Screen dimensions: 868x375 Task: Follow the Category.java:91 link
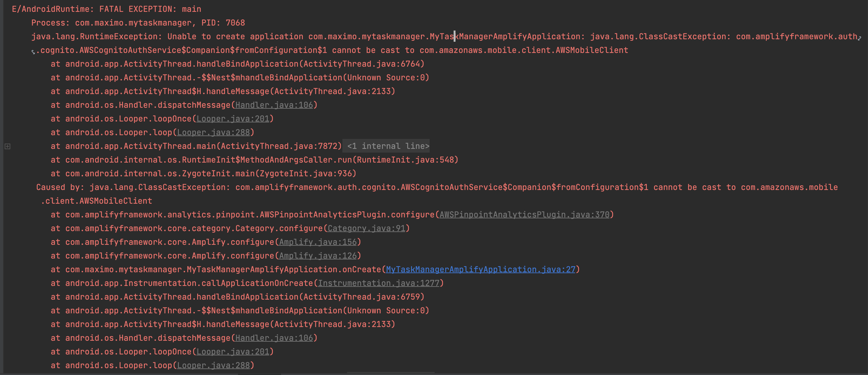[x=366, y=228]
